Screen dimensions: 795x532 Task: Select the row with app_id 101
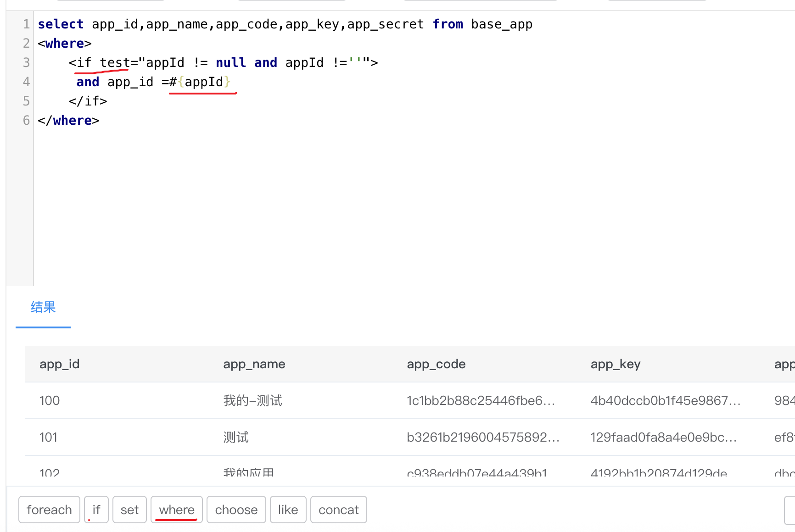(49, 438)
